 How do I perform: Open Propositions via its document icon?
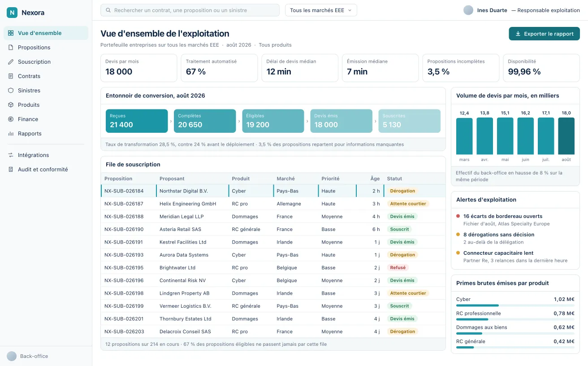[x=11, y=48]
